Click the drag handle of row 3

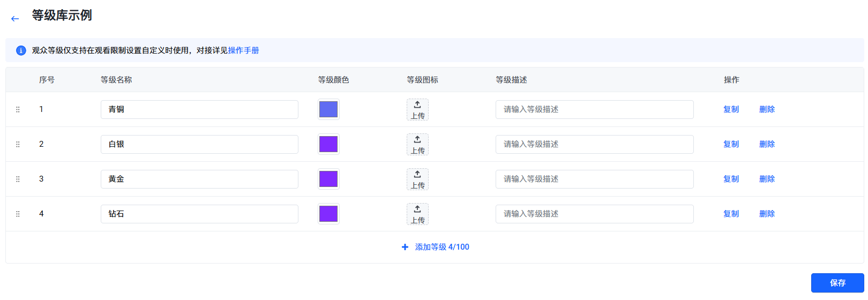[x=18, y=179]
